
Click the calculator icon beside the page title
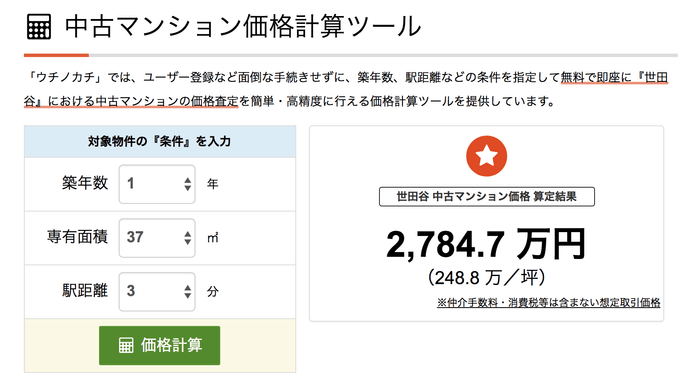pos(39,27)
